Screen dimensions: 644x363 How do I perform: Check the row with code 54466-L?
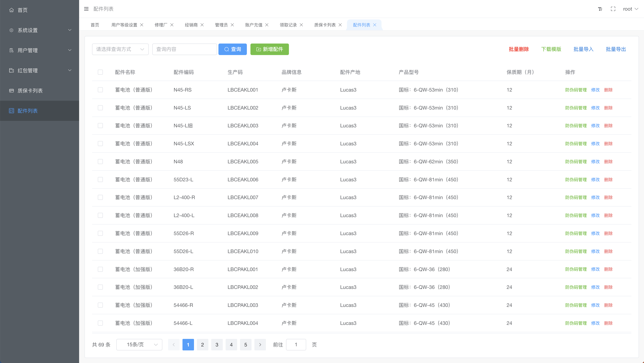point(100,323)
